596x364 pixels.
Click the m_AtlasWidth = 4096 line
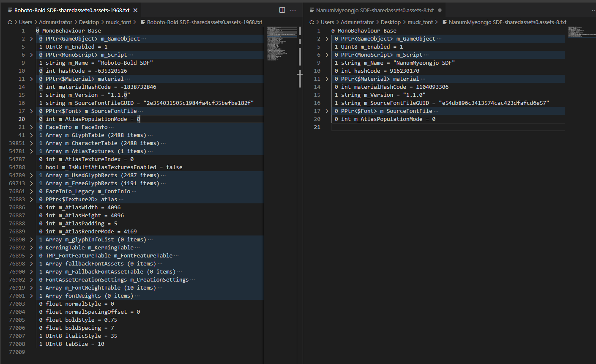click(80, 208)
